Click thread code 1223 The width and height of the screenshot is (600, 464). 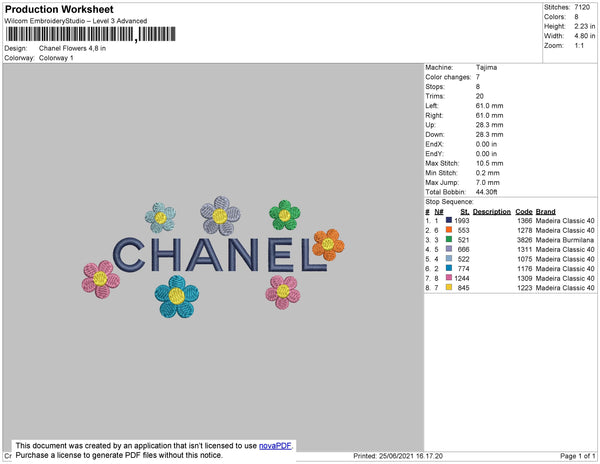pyautogui.click(x=525, y=288)
